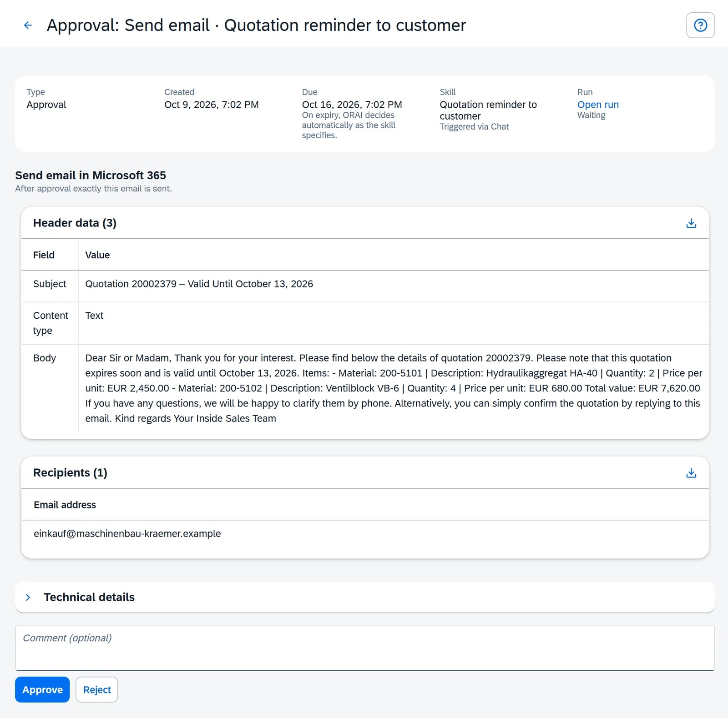Image resolution: width=728 pixels, height=718 pixels.
Task: Focus the optional Comment field
Action: click(x=365, y=648)
